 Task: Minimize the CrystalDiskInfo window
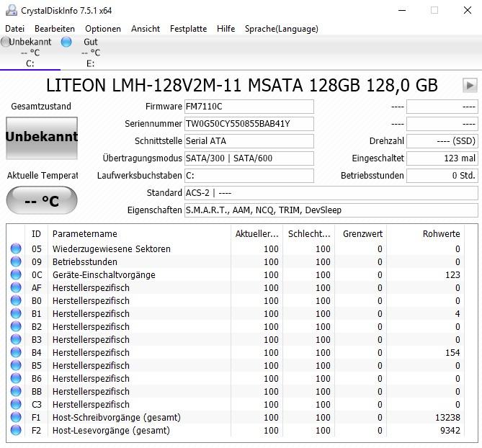tap(402, 10)
